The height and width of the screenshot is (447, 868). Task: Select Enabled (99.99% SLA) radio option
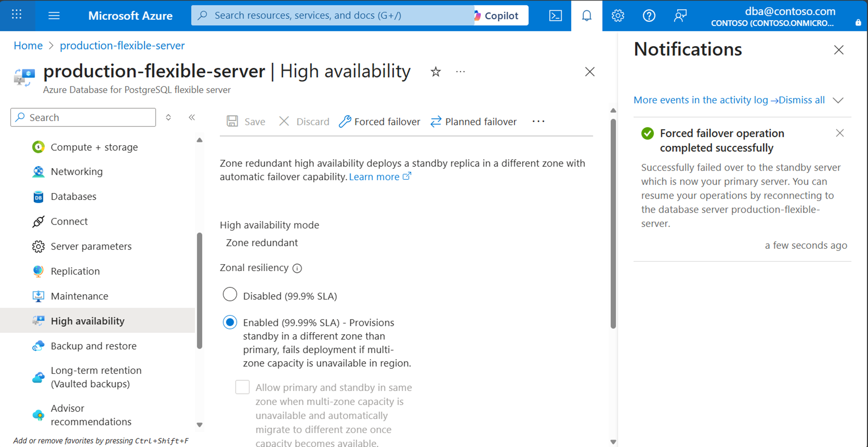coord(230,322)
